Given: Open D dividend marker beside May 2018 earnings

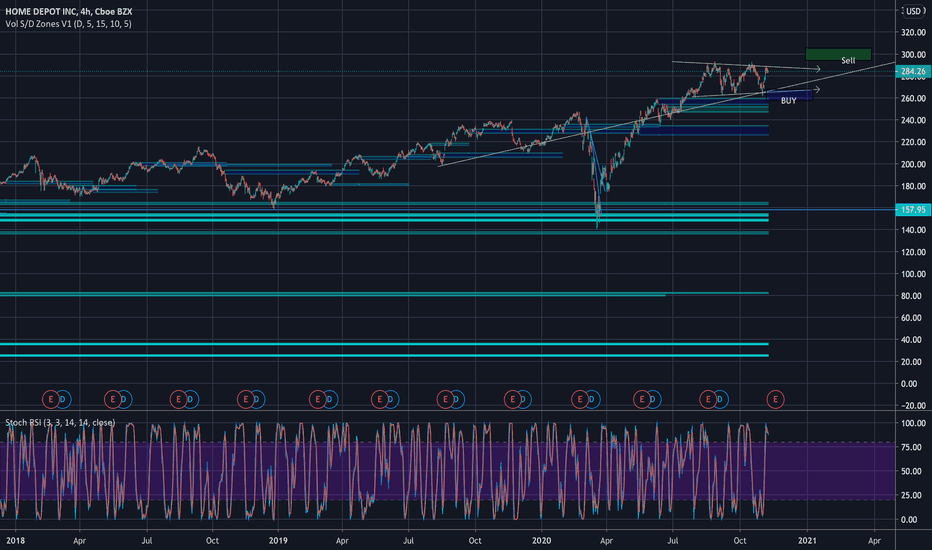Looking at the screenshot, I should click(124, 399).
